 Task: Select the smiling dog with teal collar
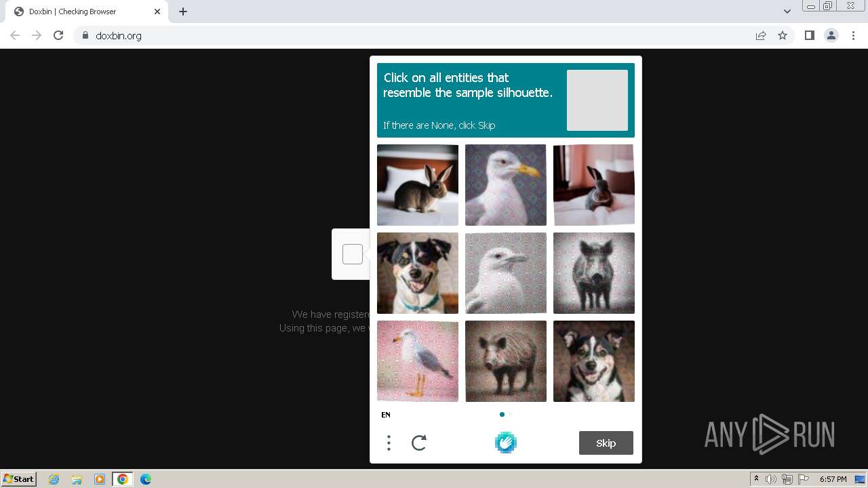[x=418, y=273]
